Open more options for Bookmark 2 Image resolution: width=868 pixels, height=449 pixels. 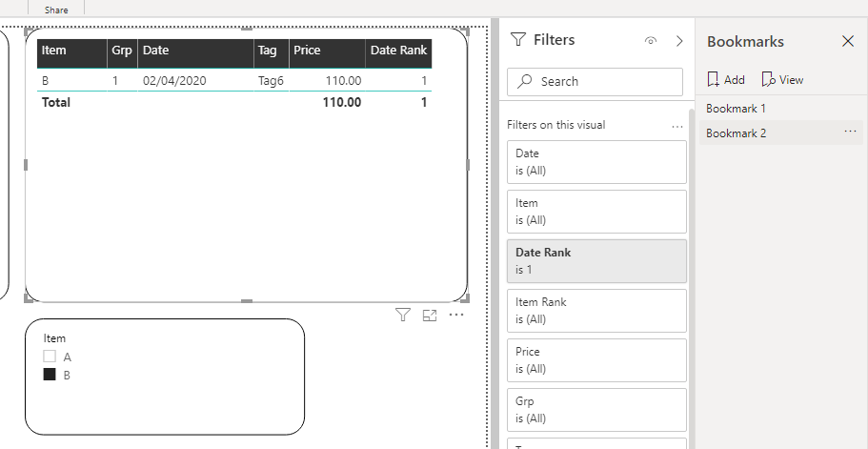click(850, 132)
